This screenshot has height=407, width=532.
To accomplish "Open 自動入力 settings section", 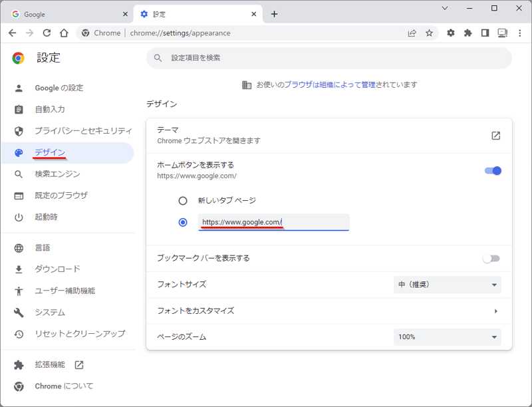I will click(50, 110).
